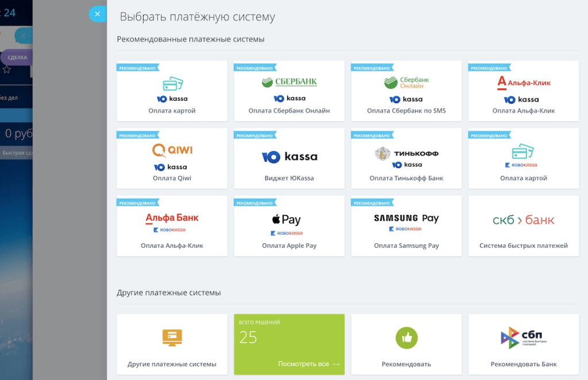Open other payment systems tile

click(x=172, y=344)
